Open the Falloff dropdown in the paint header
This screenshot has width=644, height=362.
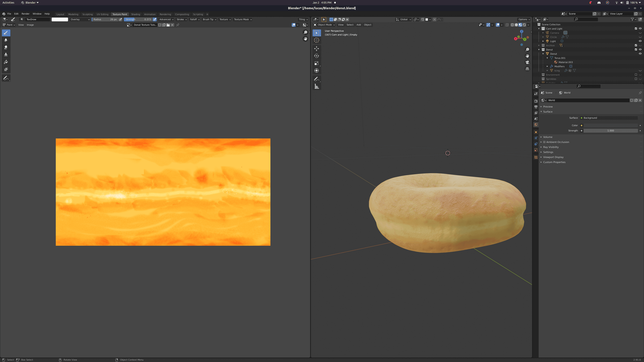(x=195, y=19)
